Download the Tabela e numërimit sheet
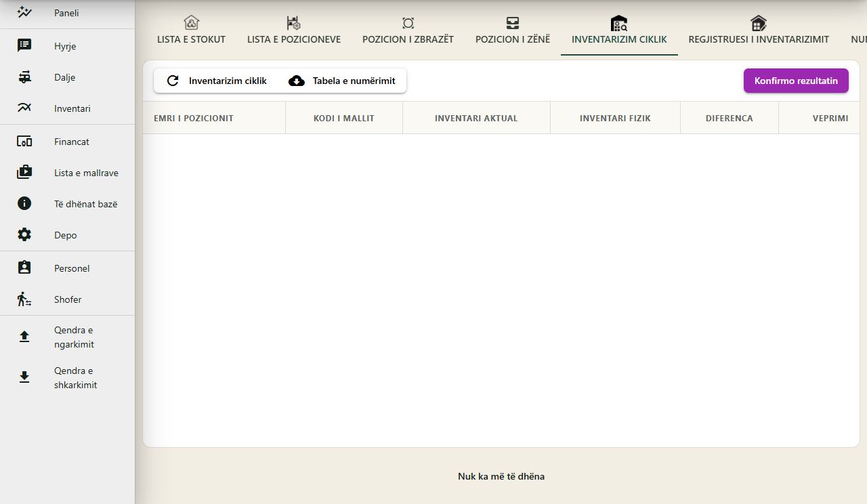 pyautogui.click(x=342, y=81)
